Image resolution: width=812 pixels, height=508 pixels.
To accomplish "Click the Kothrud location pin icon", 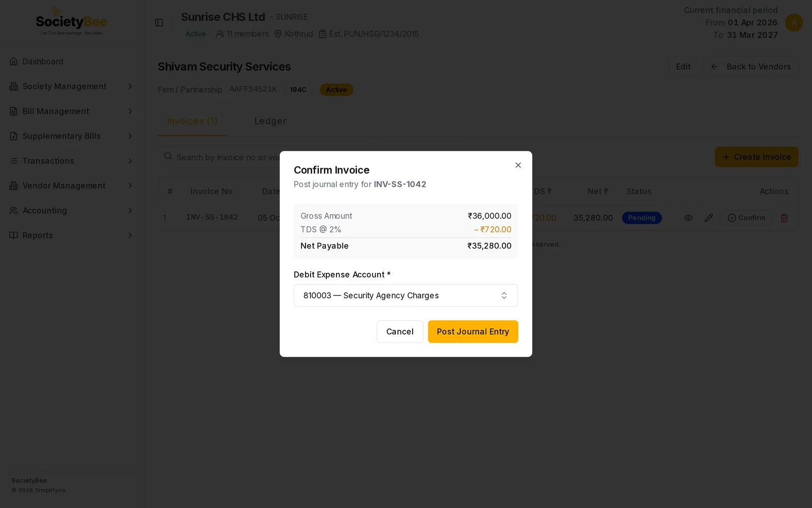I will 278,34.
